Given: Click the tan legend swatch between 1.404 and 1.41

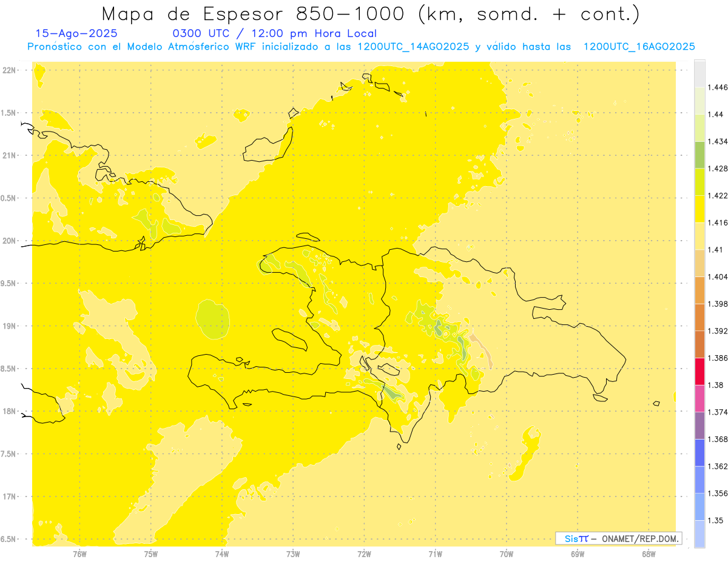Looking at the screenshot, I should click(699, 263).
